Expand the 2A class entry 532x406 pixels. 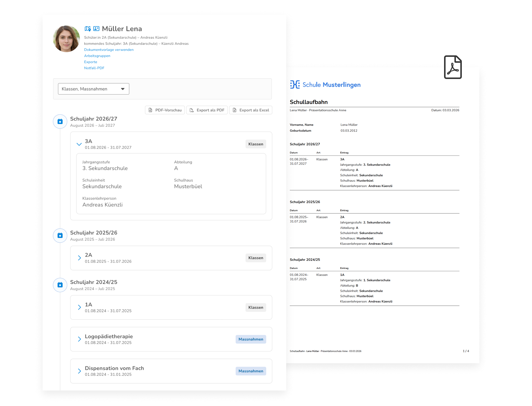pos(79,258)
